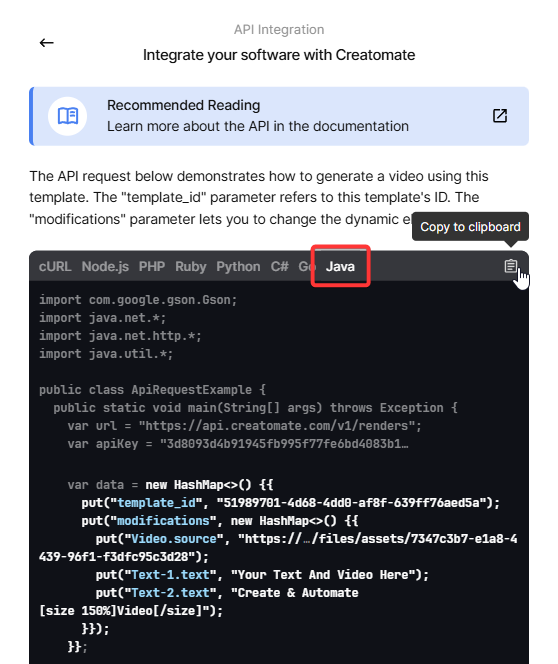The width and height of the screenshot is (558, 664).
Task: Click the template ID value string
Action: pyautogui.click(x=351, y=503)
